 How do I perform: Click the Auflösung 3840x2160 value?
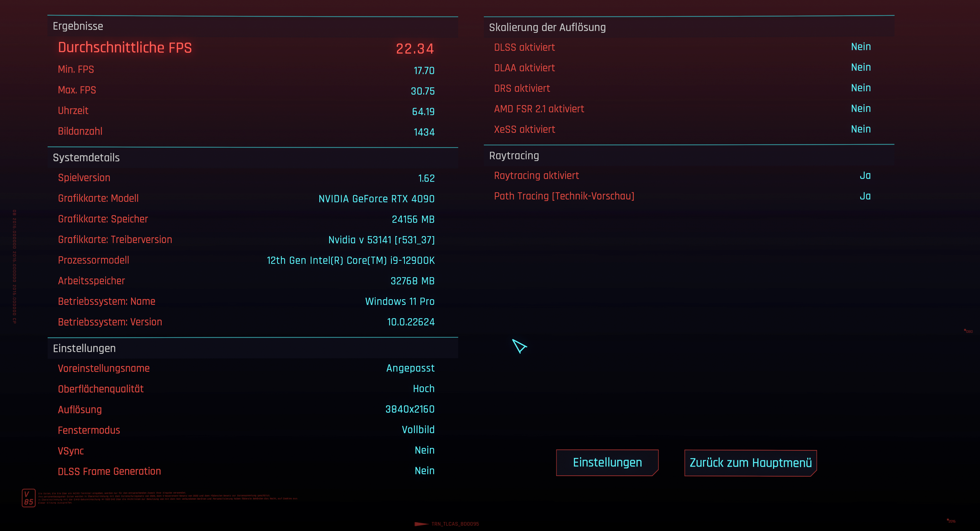[410, 409]
